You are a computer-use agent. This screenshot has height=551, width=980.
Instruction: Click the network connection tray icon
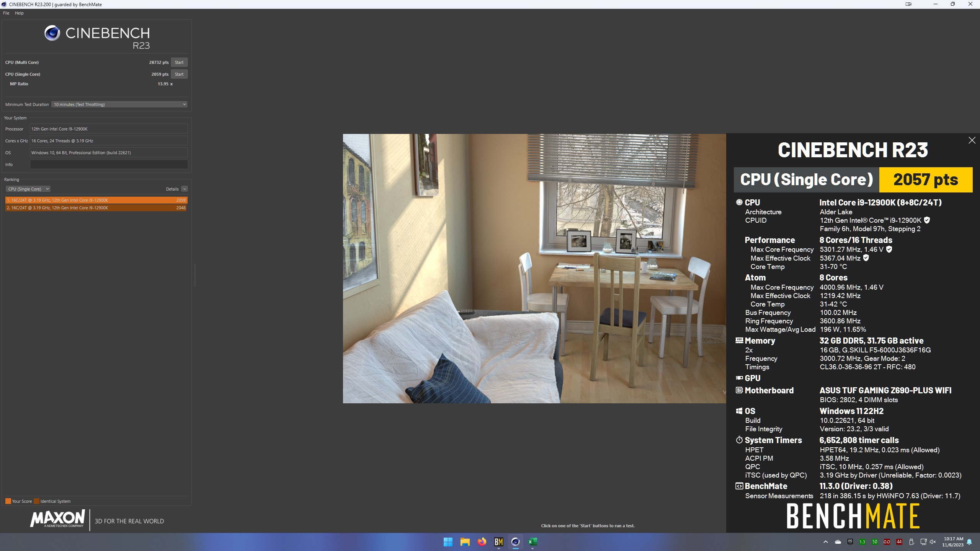923,542
